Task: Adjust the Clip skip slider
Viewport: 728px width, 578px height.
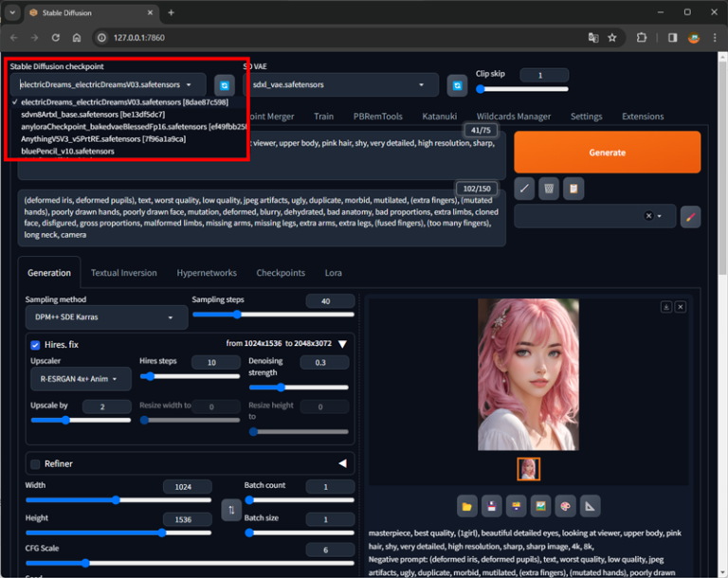Action: tap(522, 89)
